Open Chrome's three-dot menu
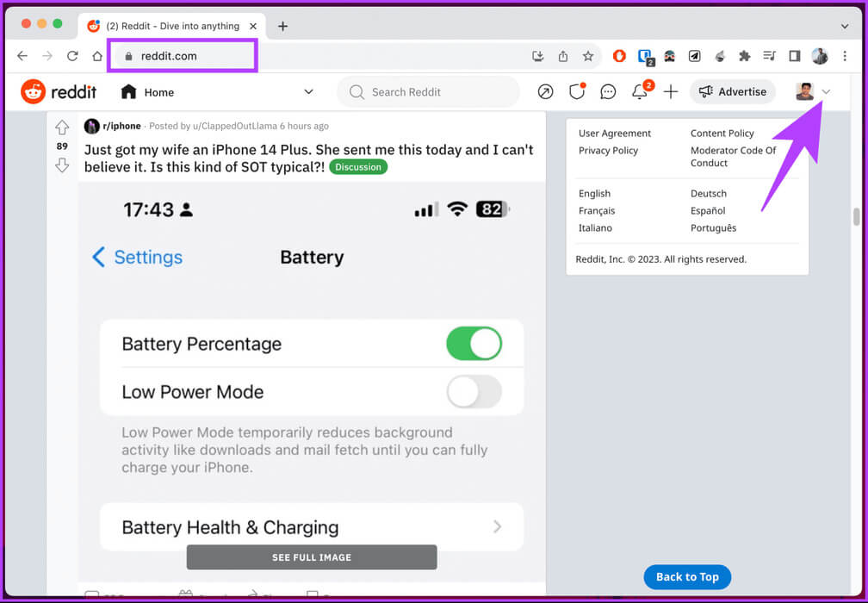 tap(845, 56)
